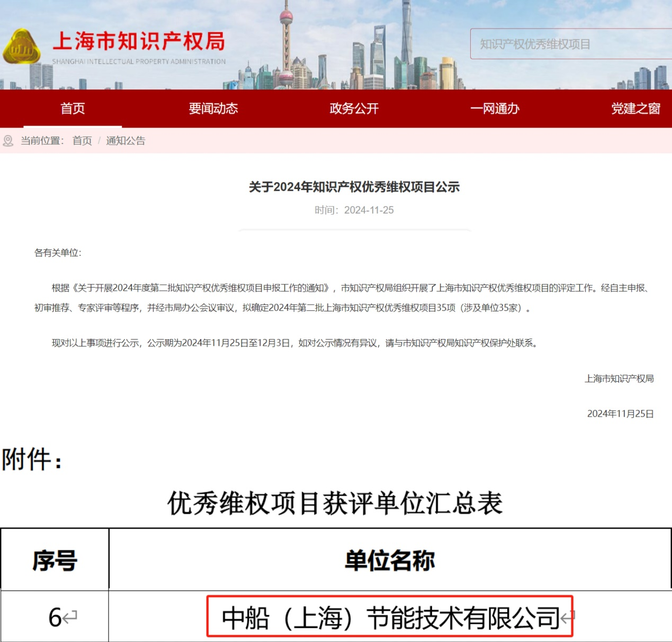Click the 单位名称 column header

390,560
